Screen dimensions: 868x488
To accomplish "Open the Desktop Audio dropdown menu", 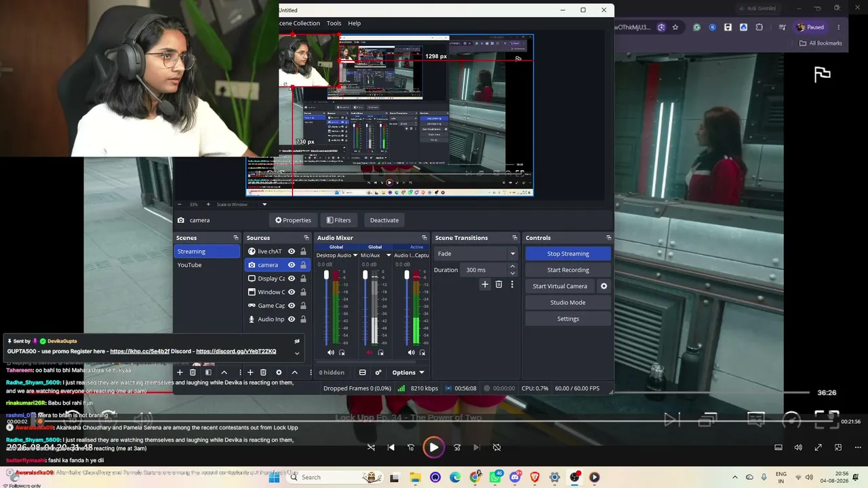I will tap(354, 256).
